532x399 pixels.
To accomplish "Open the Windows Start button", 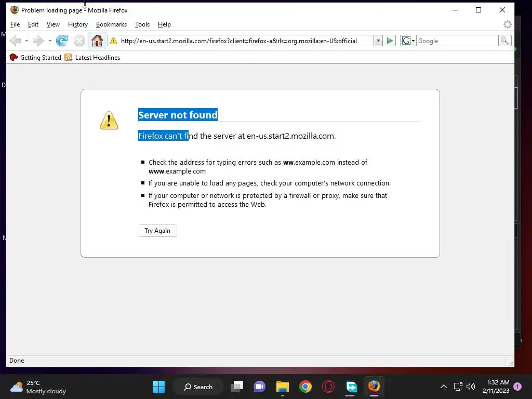I will [158, 387].
